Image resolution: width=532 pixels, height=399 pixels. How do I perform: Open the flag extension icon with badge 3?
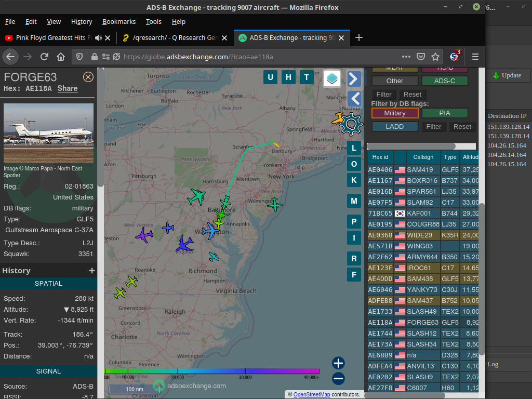coord(455,56)
